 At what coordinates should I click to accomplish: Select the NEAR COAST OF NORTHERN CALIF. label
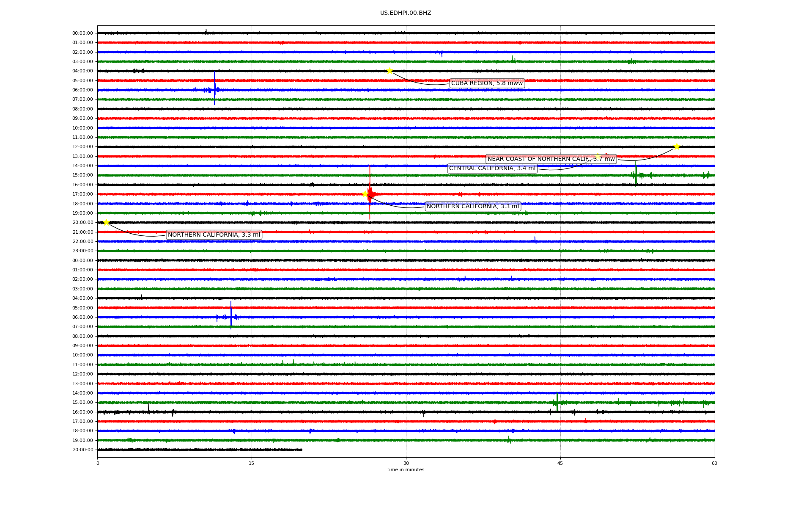(x=551, y=159)
